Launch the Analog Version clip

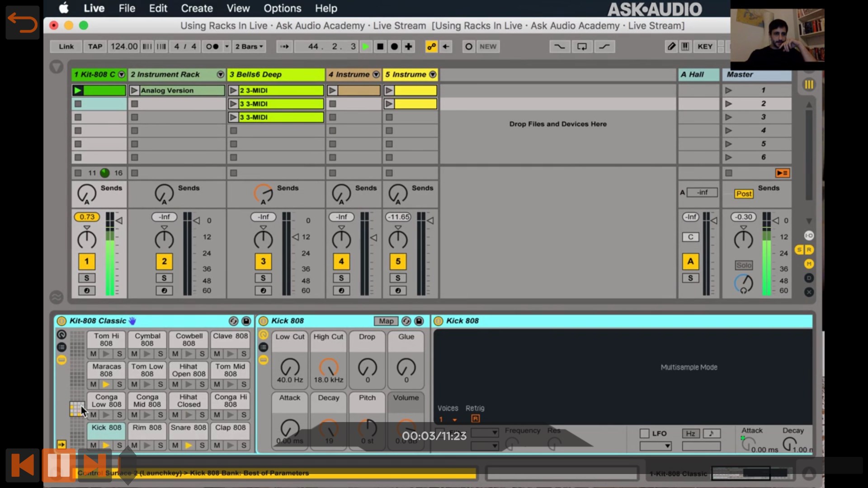[x=134, y=90]
